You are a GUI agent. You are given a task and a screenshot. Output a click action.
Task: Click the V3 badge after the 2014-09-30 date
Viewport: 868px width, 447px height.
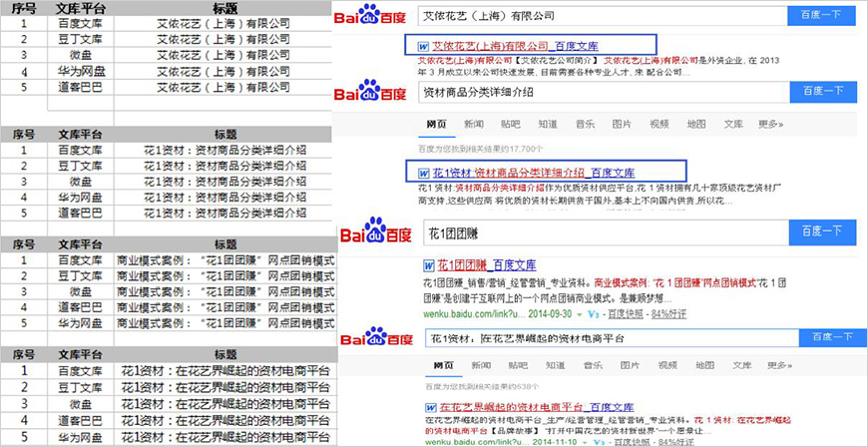point(593,315)
